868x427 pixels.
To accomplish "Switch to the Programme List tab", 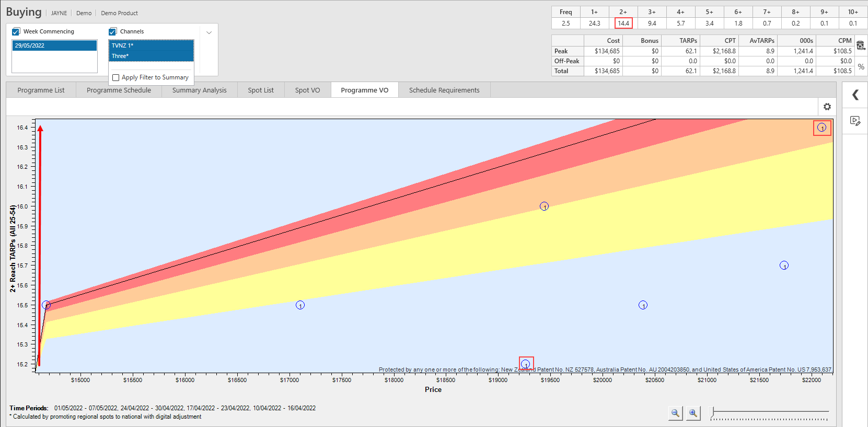I will pos(41,90).
